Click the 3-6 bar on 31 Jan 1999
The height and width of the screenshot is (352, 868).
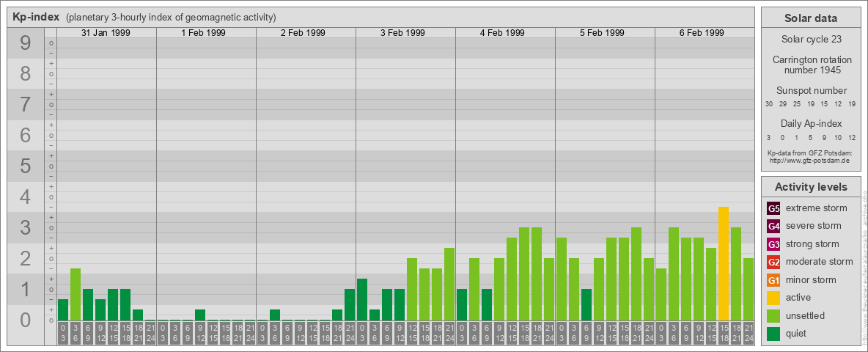coord(76,295)
